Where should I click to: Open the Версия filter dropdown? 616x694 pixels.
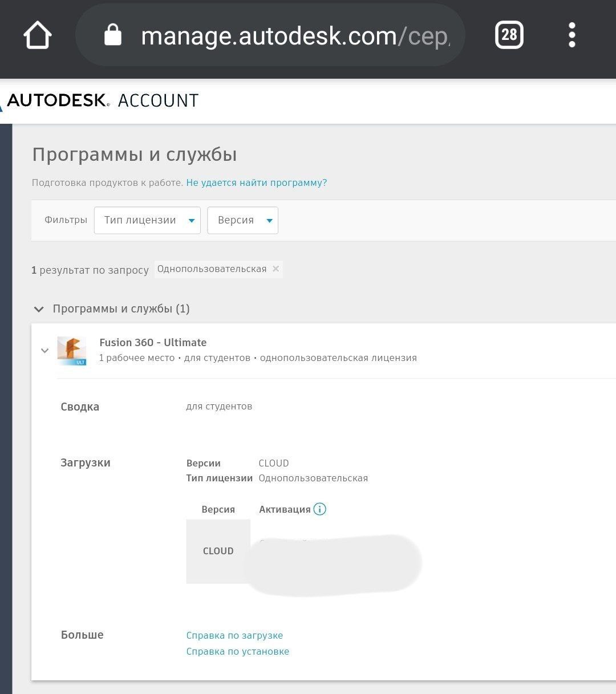pyautogui.click(x=242, y=220)
